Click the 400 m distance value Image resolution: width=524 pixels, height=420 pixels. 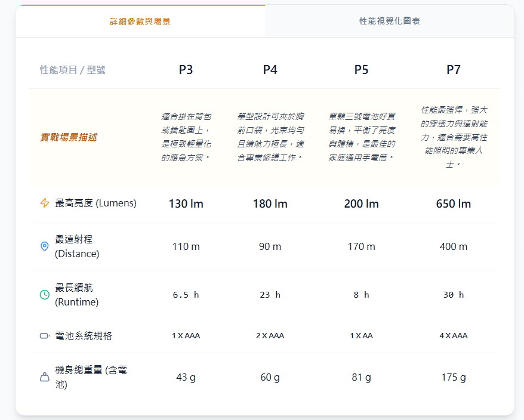pos(454,246)
